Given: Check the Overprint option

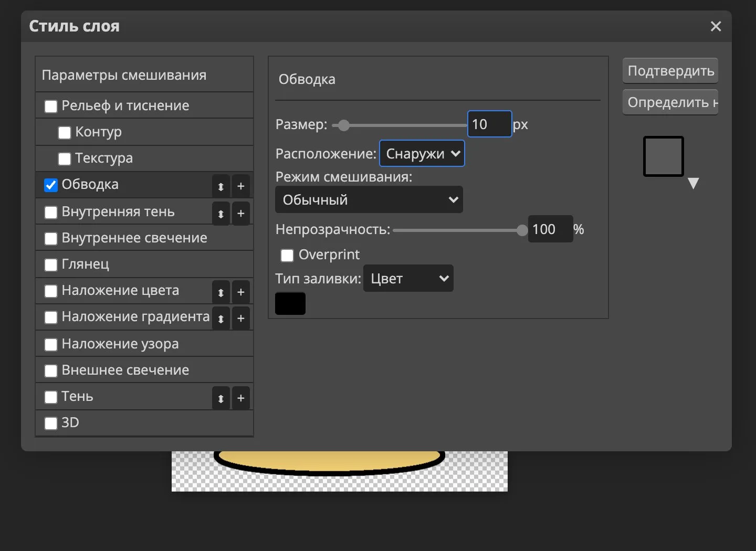Looking at the screenshot, I should click(287, 256).
